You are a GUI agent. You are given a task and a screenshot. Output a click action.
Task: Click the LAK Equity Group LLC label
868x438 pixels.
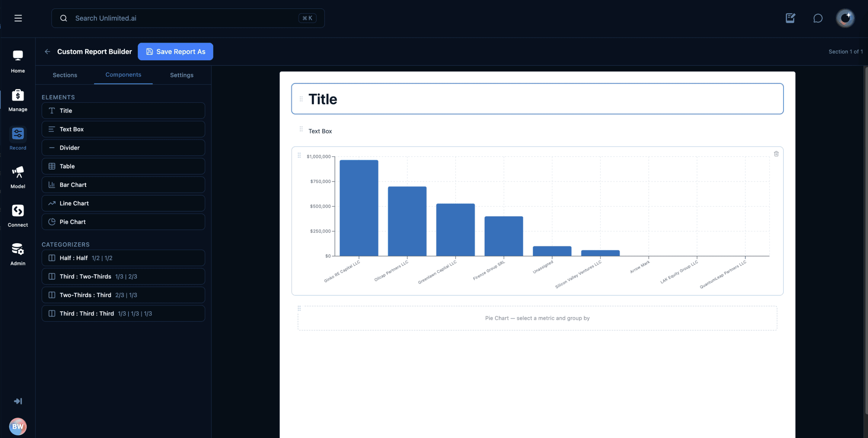click(679, 272)
